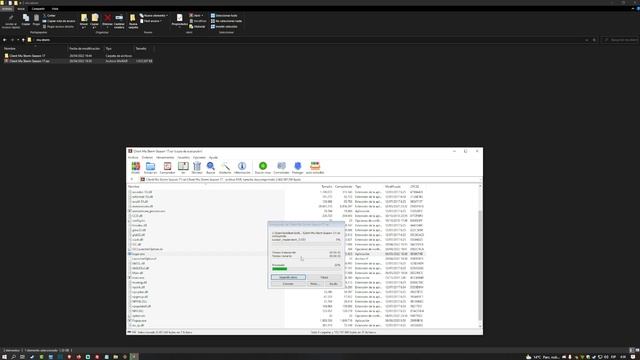
Task: Click Invertir selección in Explorer ribbon
Action: tap(224, 27)
